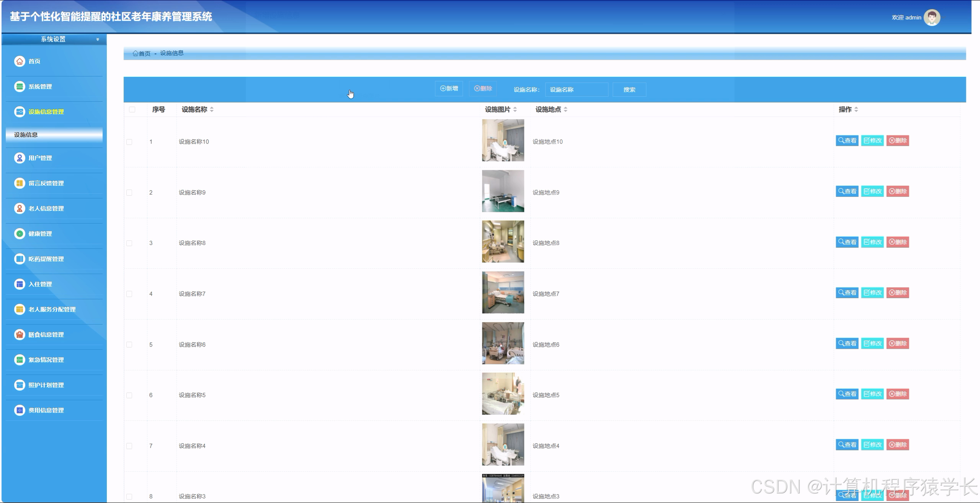This screenshot has width=980, height=503.
Task: Click the 费用信息管理 sidebar icon
Action: point(20,410)
